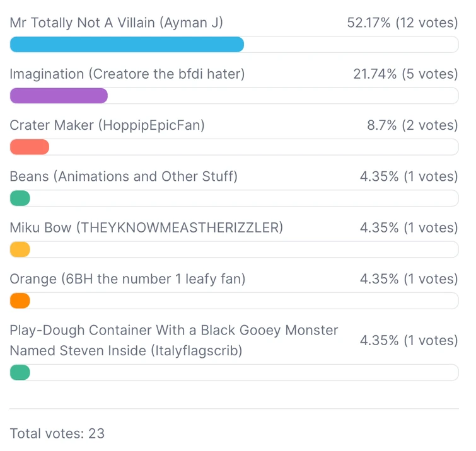
Task: Click the blue Mr Totally Not A Villain bar
Action: click(127, 44)
